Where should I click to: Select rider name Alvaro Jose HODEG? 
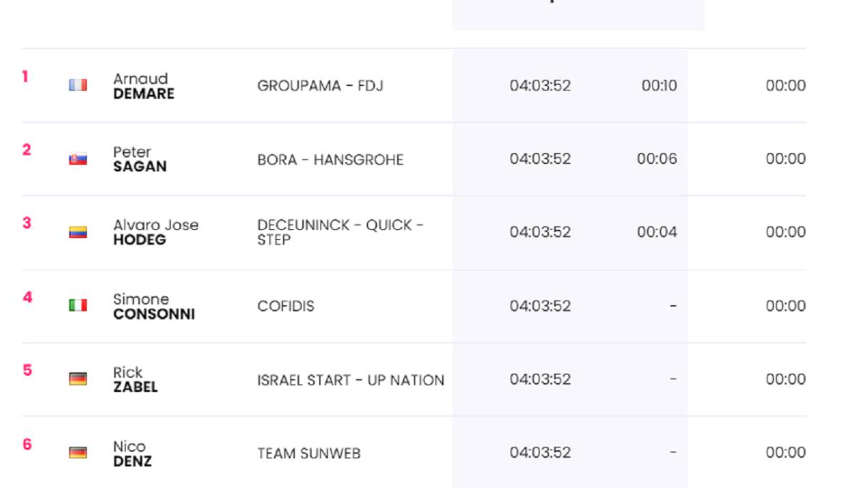156,232
